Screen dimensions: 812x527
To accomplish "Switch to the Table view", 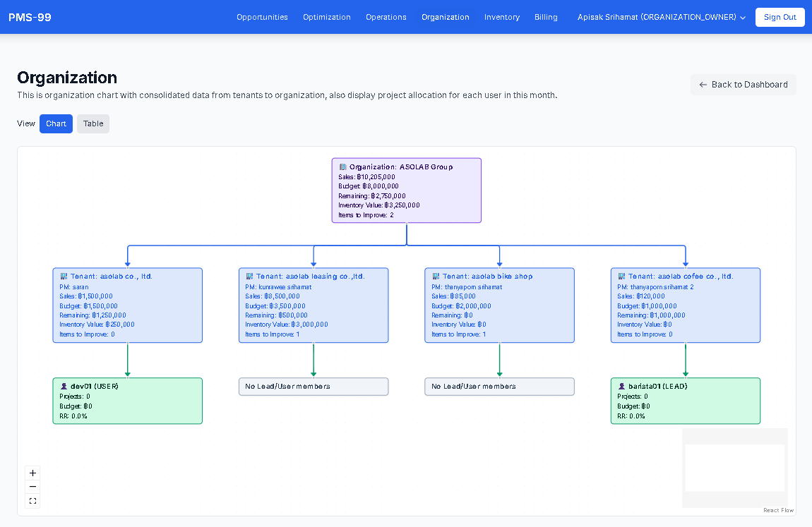I will [x=92, y=123].
